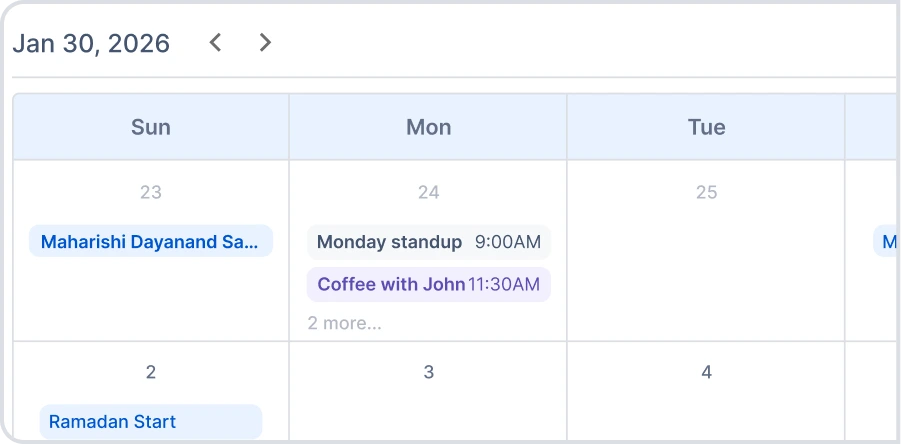Go to previous month using left chevron
901x444 pixels.
[215, 42]
